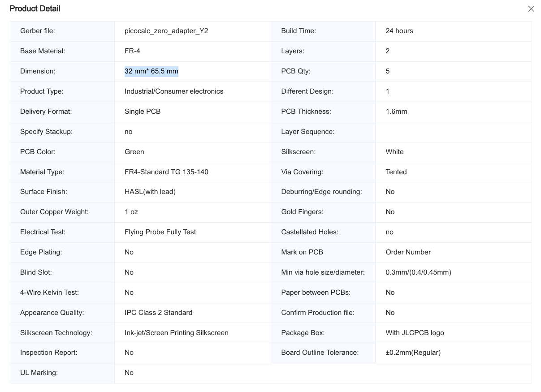Click the Mark on PCB value Order Number
Screen dimensions: 541x392
point(408,252)
